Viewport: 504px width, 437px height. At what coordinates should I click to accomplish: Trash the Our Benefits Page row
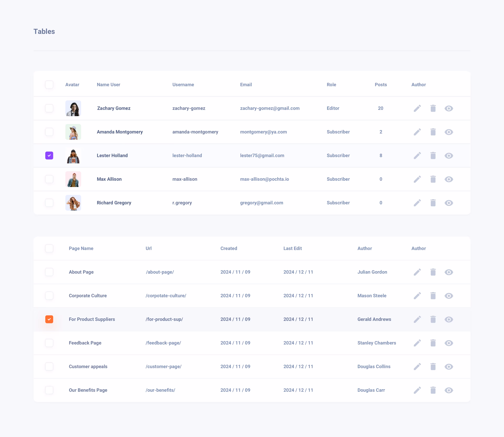pos(433,390)
